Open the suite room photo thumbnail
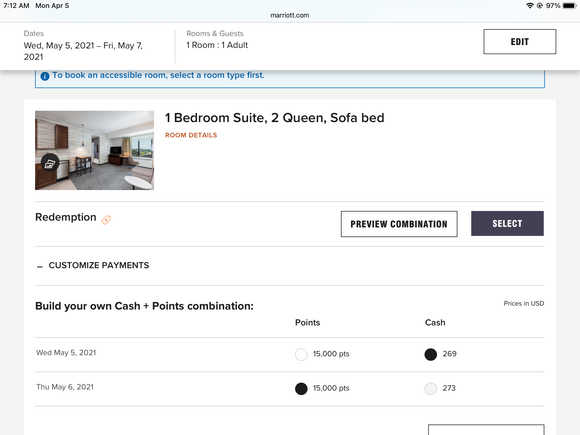The height and width of the screenshot is (435, 580). click(94, 150)
